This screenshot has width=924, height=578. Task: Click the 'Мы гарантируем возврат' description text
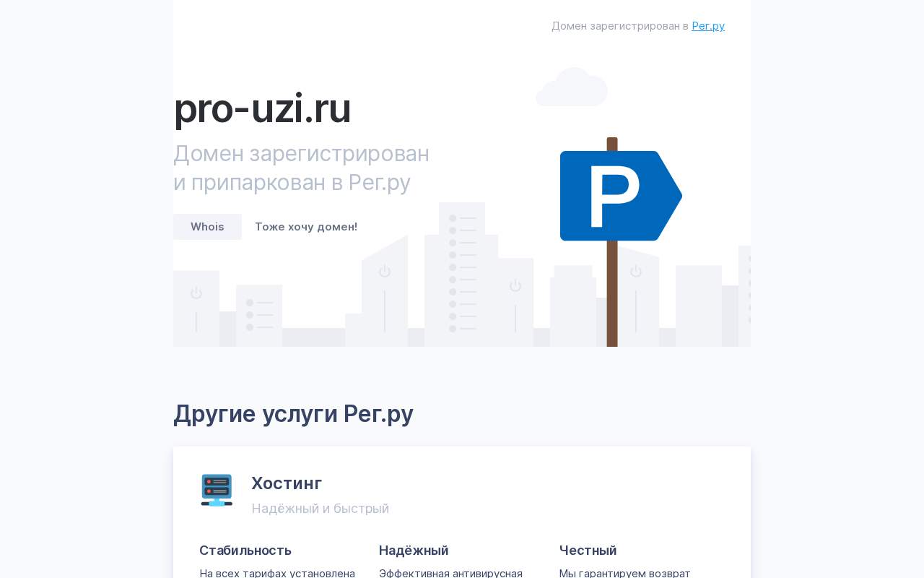click(x=624, y=573)
